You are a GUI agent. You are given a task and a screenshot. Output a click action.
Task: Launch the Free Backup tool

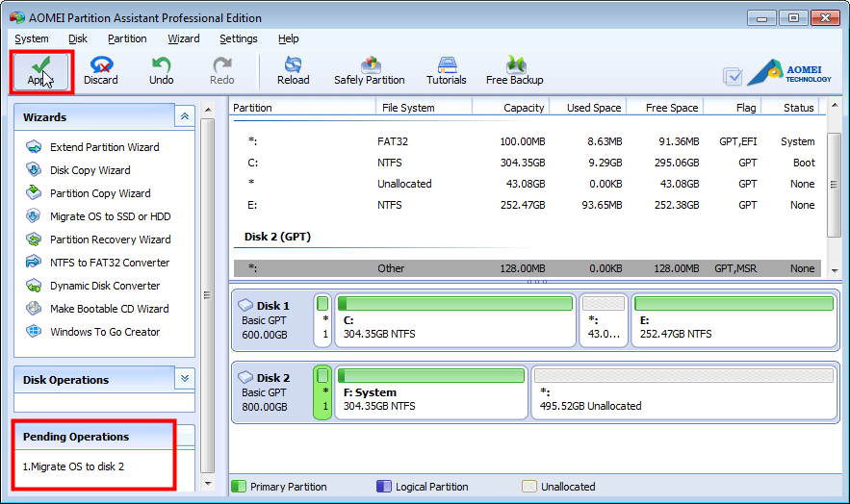point(514,71)
